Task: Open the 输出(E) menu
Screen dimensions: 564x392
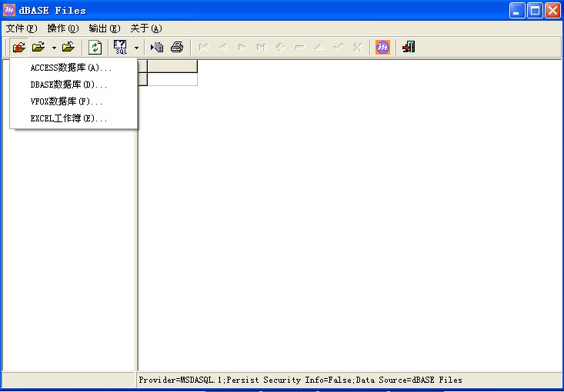Action: tap(105, 28)
